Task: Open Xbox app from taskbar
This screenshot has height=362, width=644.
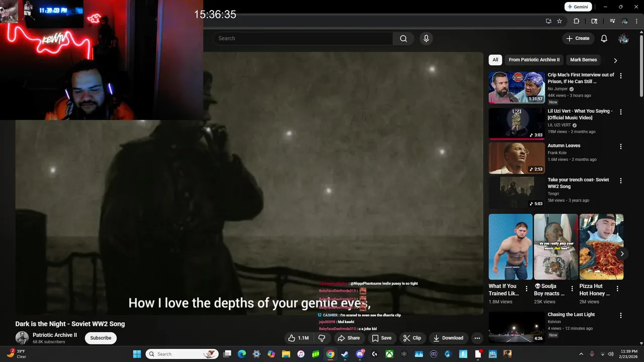Action: 389,354
